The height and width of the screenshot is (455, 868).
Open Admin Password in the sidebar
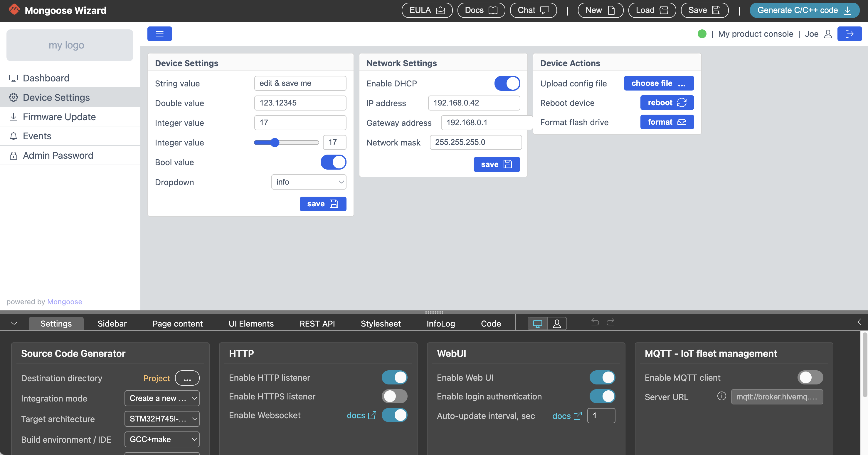(70, 155)
